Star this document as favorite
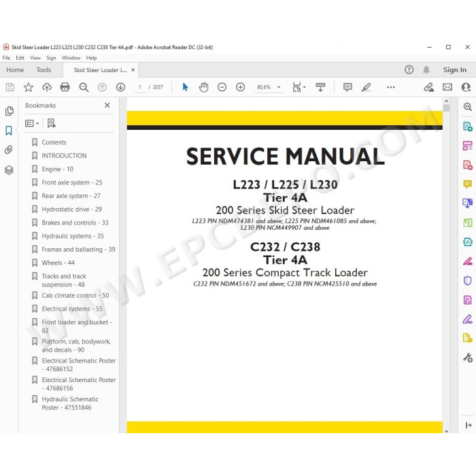 [29, 87]
